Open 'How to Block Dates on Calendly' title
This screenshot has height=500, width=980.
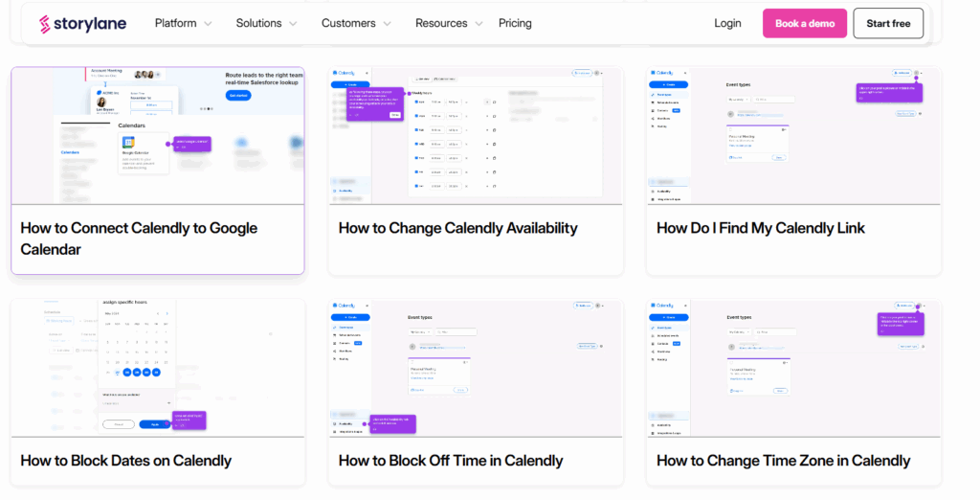tap(126, 461)
